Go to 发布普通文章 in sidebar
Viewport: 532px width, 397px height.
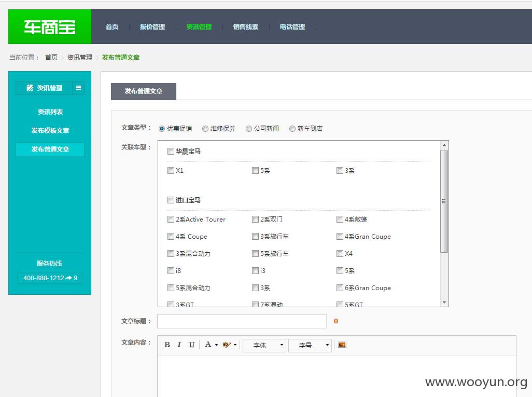click(50, 149)
